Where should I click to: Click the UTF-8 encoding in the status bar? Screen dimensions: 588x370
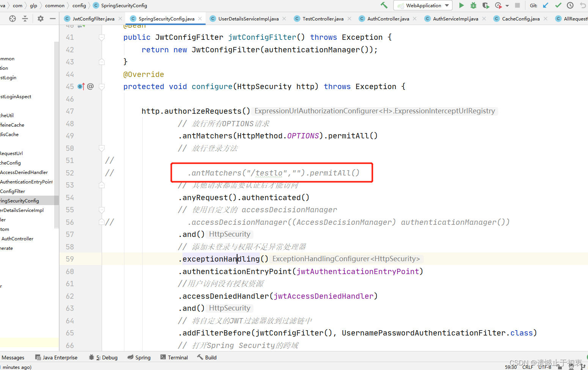545,367
